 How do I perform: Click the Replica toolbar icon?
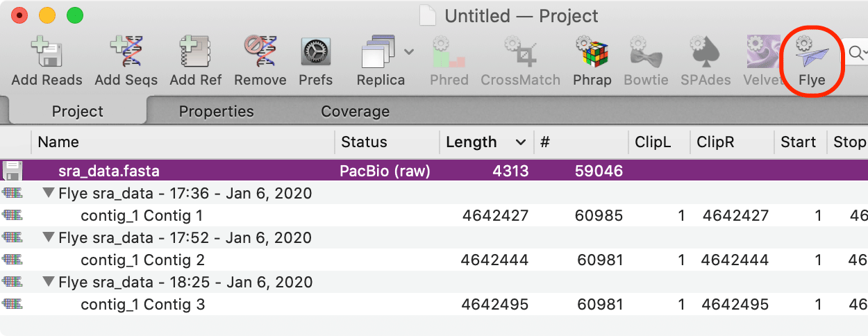378,53
